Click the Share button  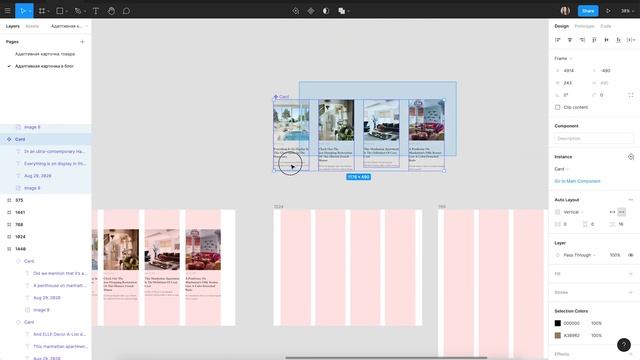point(588,11)
